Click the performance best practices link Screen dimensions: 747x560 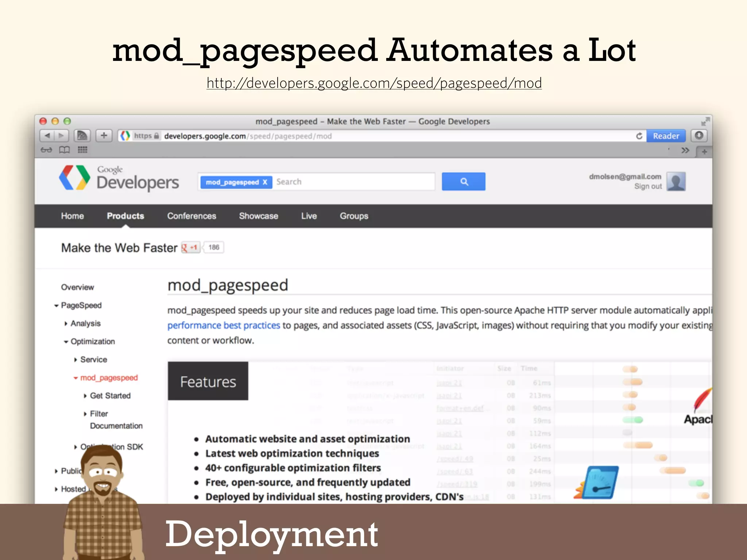click(224, 325)
